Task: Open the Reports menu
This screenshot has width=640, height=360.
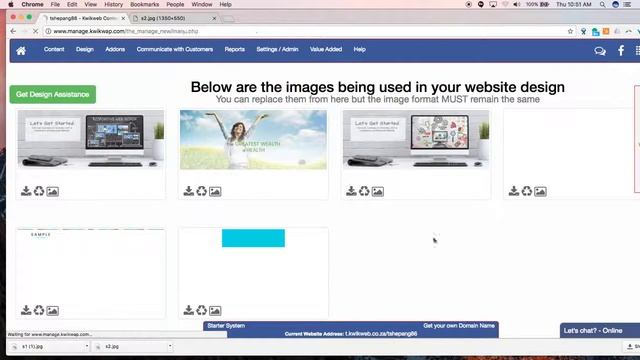Action: pyautogui.click(x=235, y=49)
